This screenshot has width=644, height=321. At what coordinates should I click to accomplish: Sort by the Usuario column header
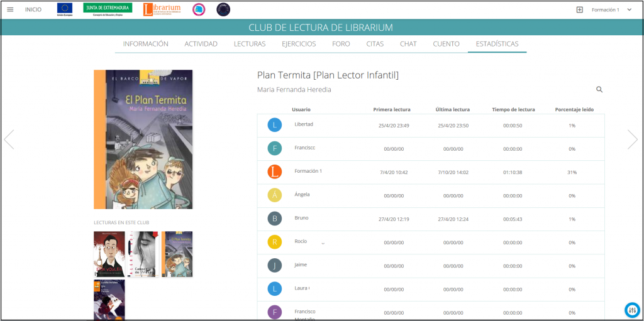click(301, 109)
